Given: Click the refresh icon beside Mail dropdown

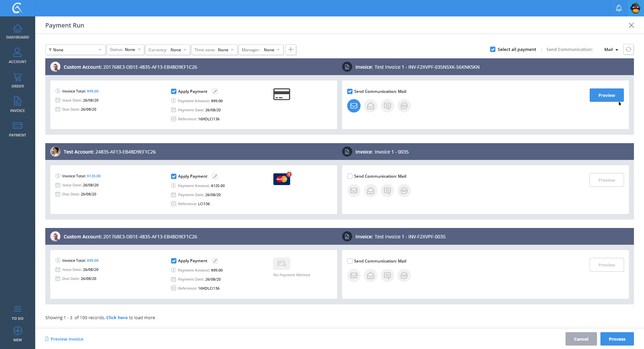Looking at the screenshot, I should [628, 49].
